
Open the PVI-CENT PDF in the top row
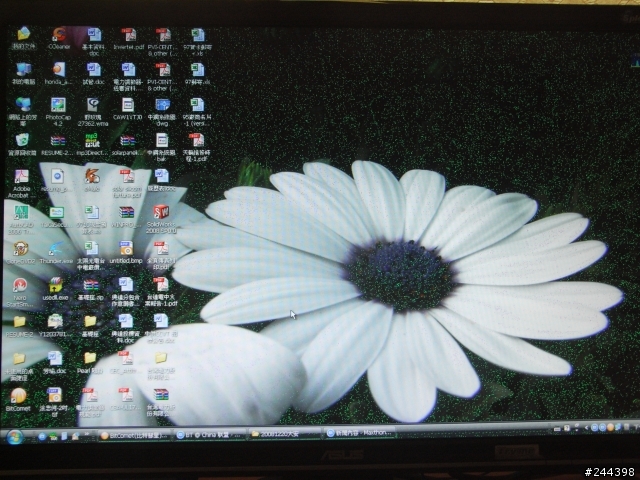coord(162,41)
